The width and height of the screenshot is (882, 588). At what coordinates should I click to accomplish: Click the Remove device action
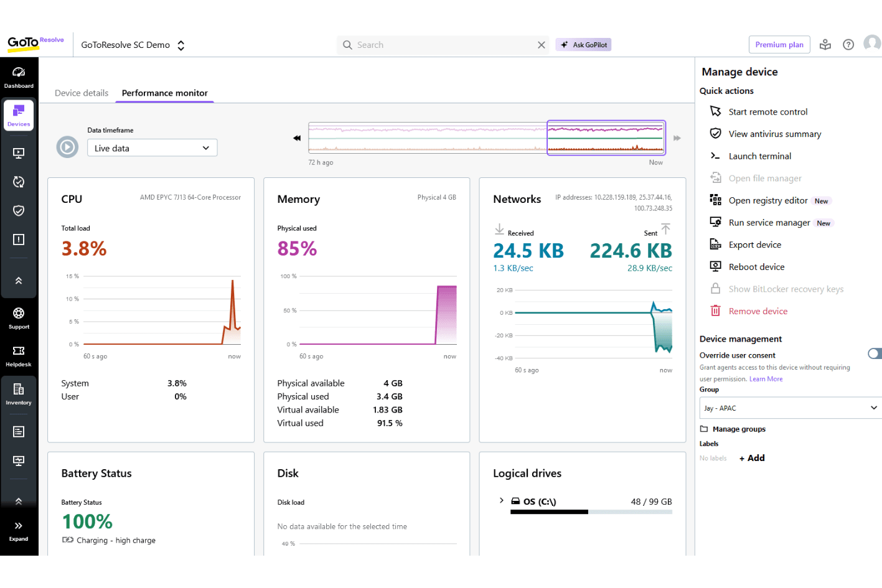pos(758,311)
